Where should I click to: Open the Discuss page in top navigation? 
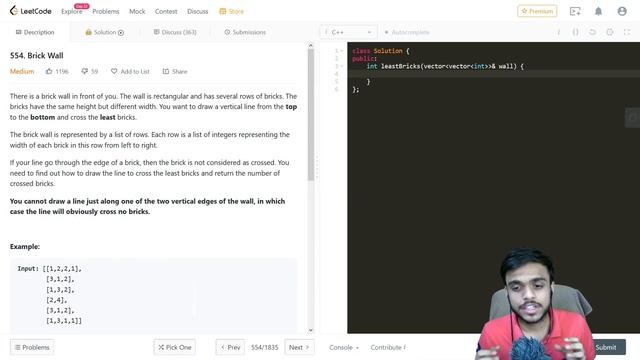tap(198, 11)
